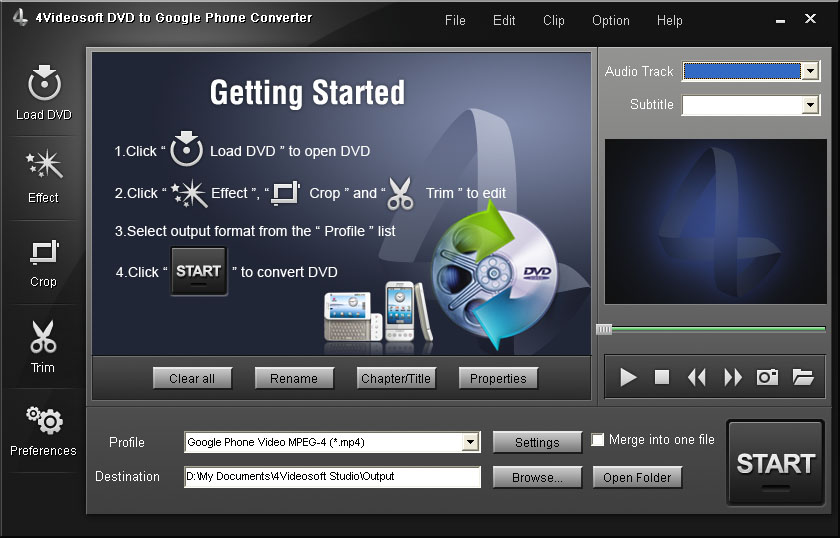Expand the Audio Track dropdown
The image size is (840, 538).
[810, 71]
